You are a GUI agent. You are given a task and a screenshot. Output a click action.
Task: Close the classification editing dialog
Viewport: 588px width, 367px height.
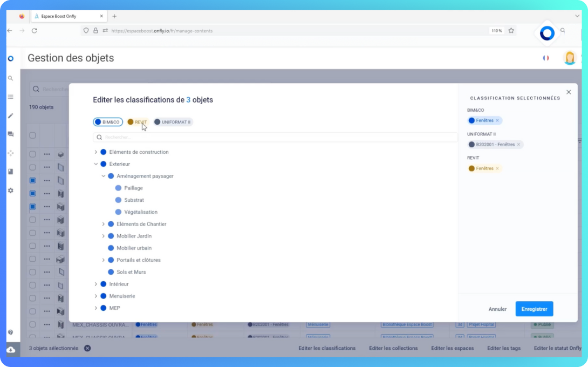click(569, 92)
